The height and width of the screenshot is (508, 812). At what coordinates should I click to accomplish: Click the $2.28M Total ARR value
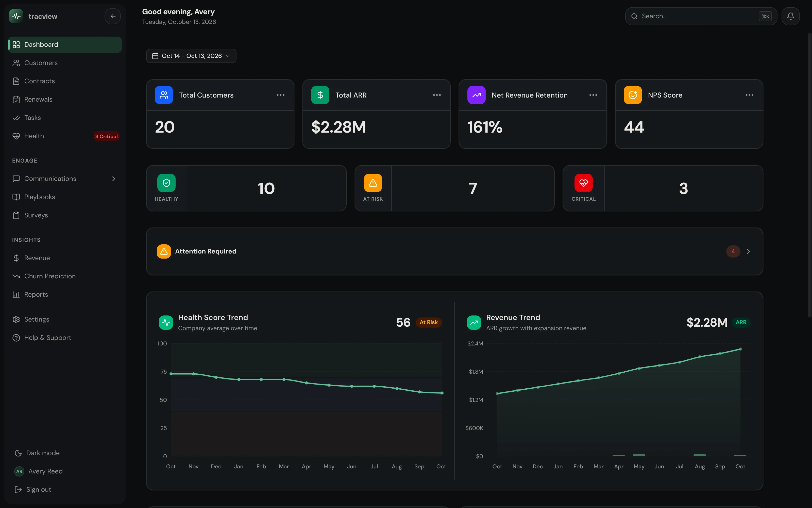point(339,127)
